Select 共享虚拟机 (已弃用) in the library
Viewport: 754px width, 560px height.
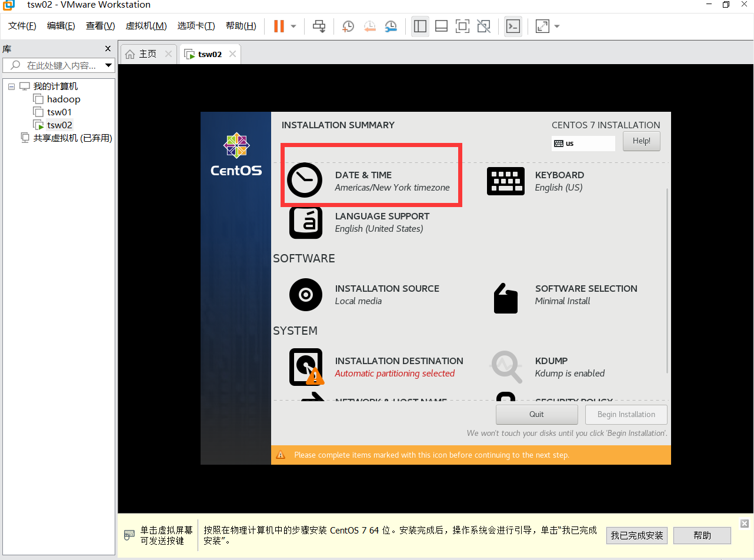[x=72, y=138]
